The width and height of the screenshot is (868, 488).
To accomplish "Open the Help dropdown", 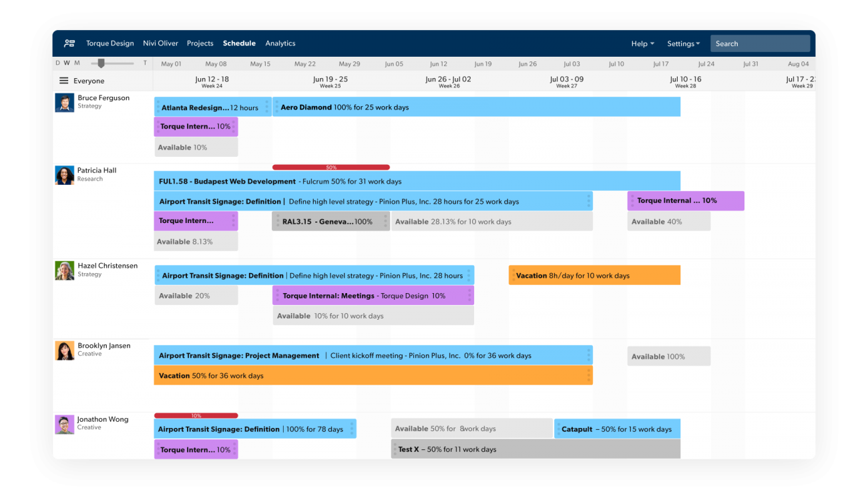I will (x=642, y=43).
